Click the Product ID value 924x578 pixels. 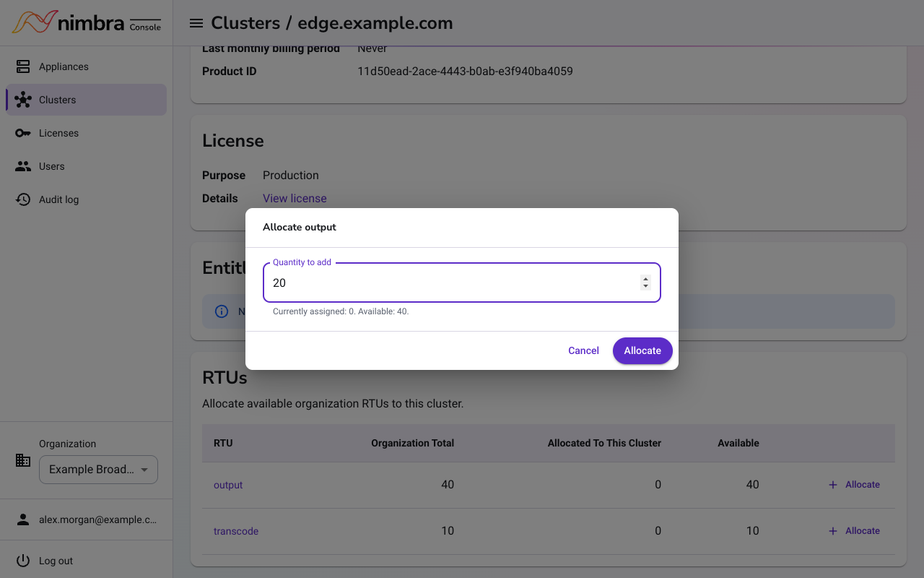(x=465, y=71)
